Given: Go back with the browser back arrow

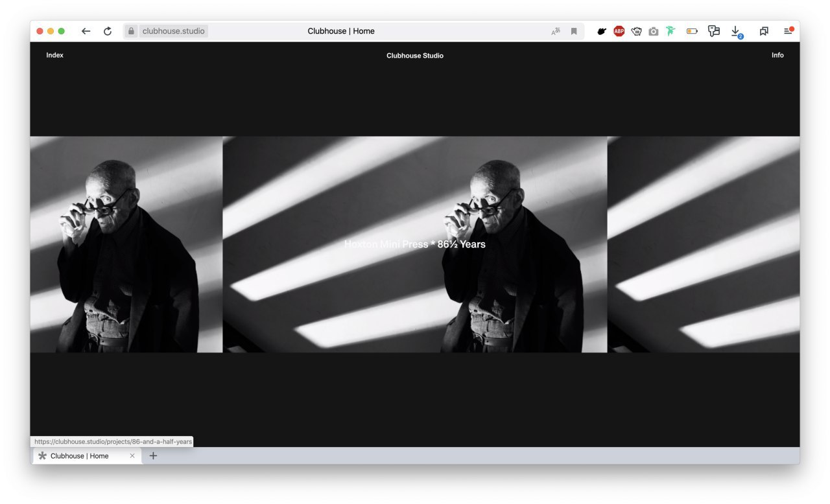Looking at the screenshot, I should [86, 31].
